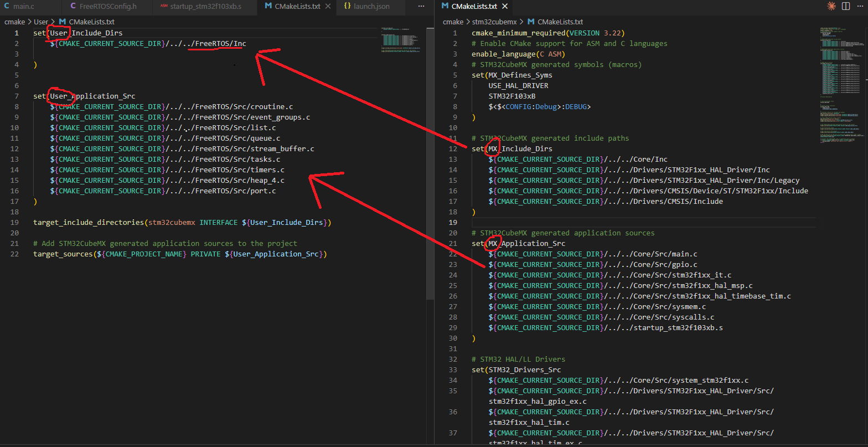This screenshot has height=447, width=868.
Task: Click the CONFIG:Debug generator expression line
Action: pos(540,107)
